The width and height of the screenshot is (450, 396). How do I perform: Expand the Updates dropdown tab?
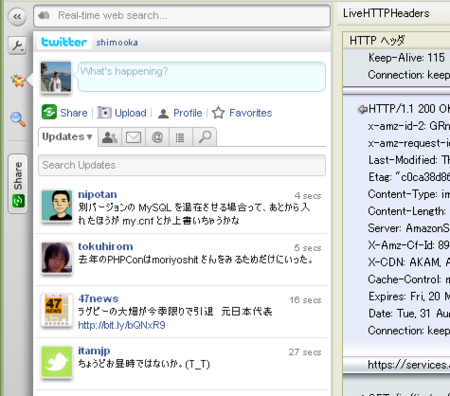68,137
